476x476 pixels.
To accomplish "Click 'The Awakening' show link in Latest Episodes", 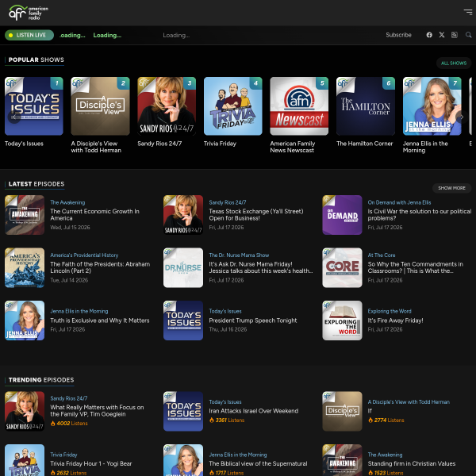I will (67, 202).
